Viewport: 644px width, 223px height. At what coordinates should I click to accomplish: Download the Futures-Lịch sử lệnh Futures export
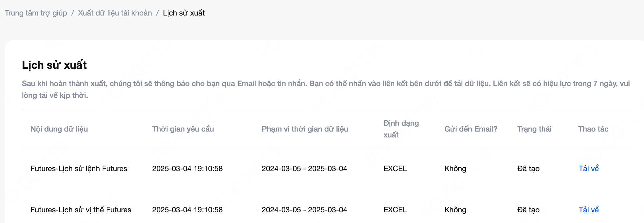(x=589, y=168)
